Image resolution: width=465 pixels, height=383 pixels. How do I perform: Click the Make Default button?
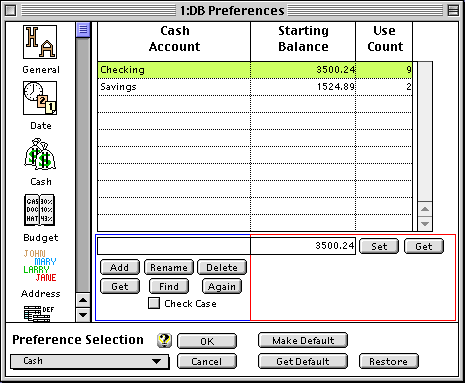(x=303, y=341)
